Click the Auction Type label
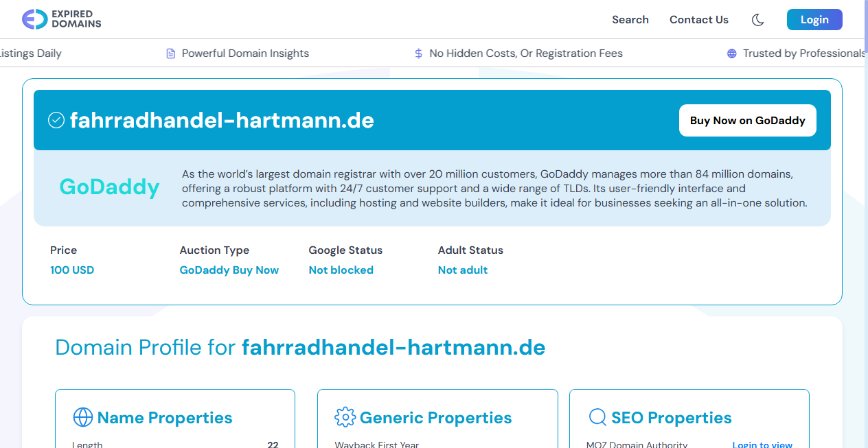This screenshot has height=448, width=868. coord(214,250)
